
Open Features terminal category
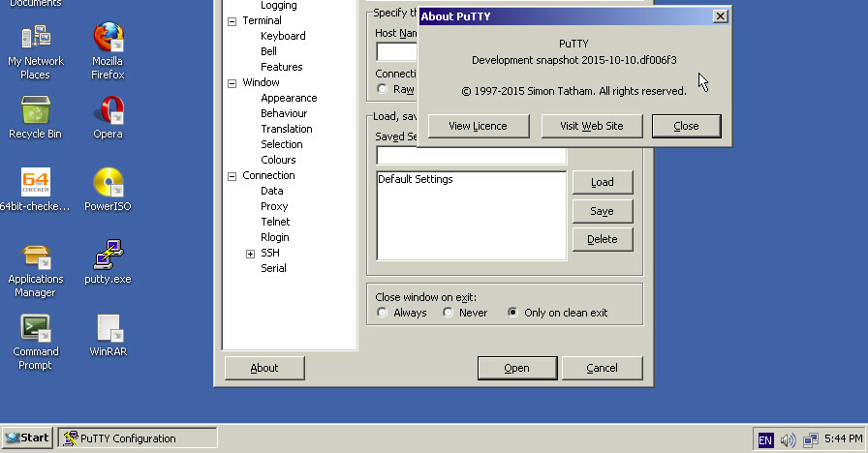[x=281, y=67]
